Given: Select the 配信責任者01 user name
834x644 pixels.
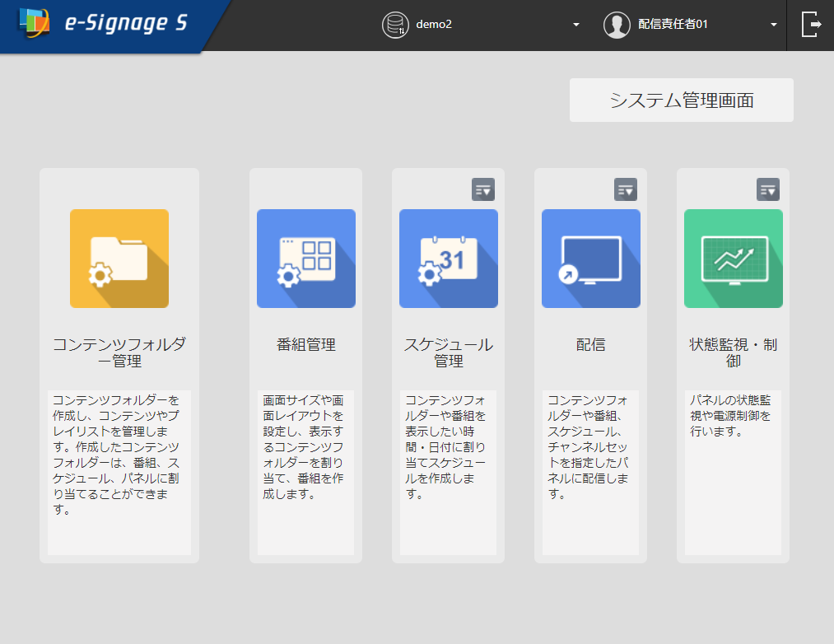Looking at the screenshot, I should pos(673,25).
